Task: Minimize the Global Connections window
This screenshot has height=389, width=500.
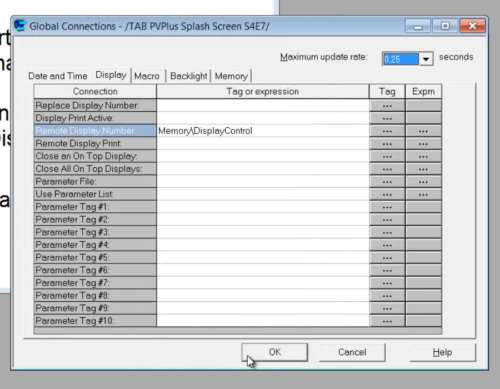Action: point(418,26)
